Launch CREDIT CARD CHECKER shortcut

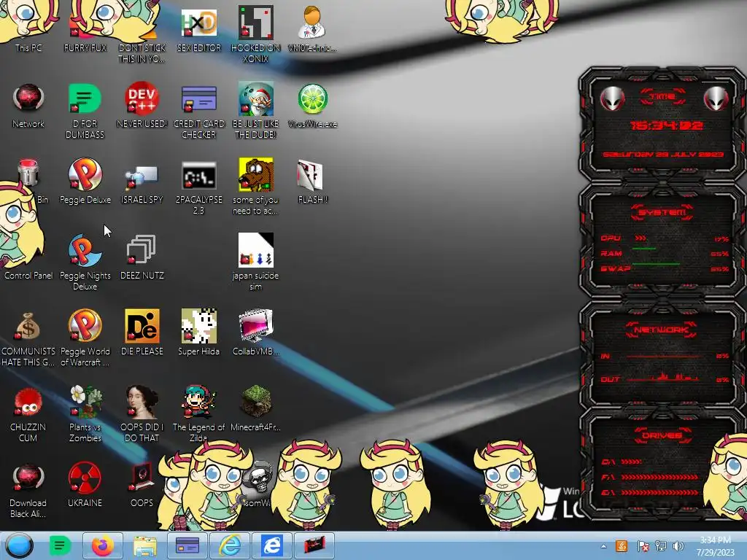pyautogui.click(x=198, y=111)
